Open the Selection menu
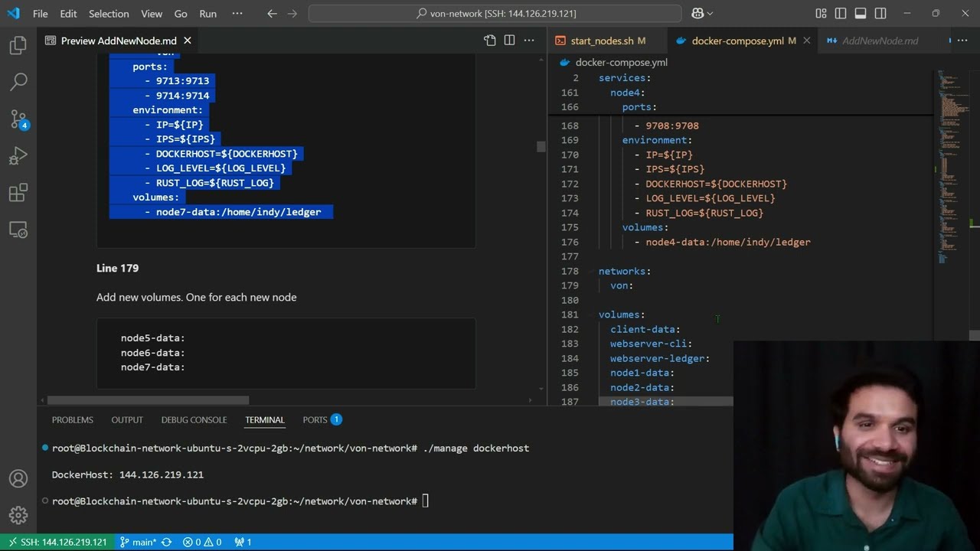This screenshot has height=551, width=980. tap(109, 14)
